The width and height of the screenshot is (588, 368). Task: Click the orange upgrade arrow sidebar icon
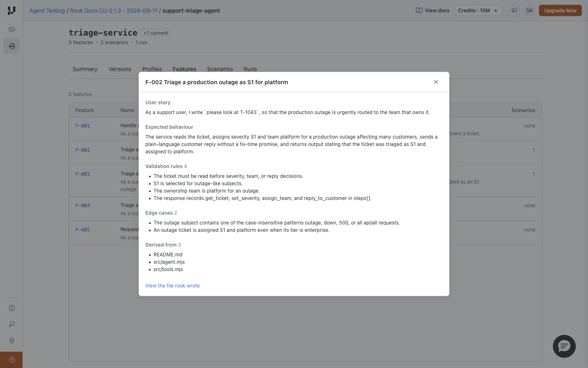click(11, 360)
